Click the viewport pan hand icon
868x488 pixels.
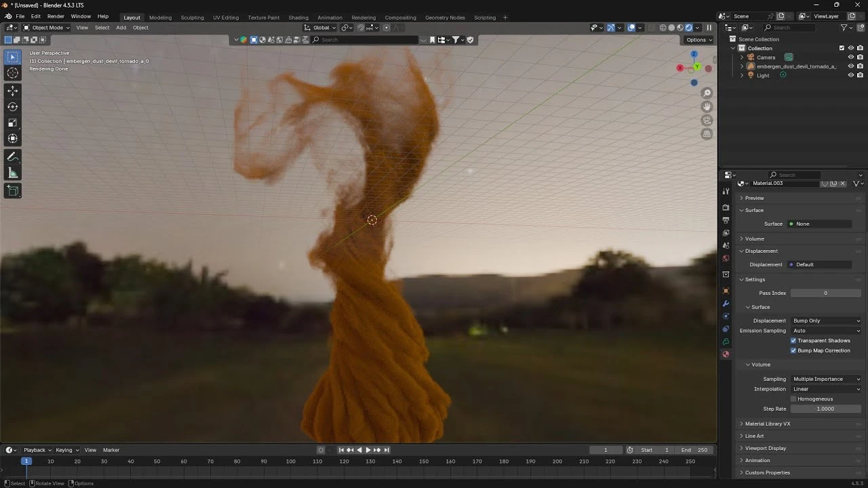click(707, 106)
